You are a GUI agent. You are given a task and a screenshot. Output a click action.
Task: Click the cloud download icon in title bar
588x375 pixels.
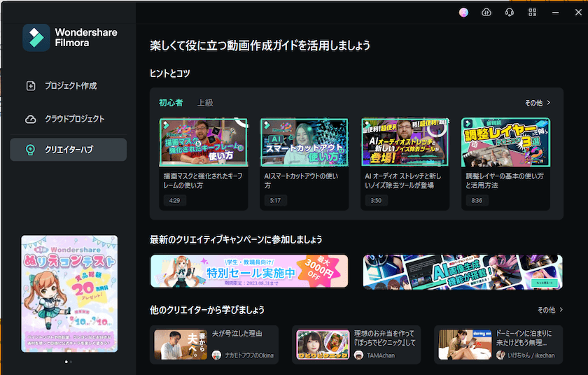pyautogui.click(x=486, y=13)
